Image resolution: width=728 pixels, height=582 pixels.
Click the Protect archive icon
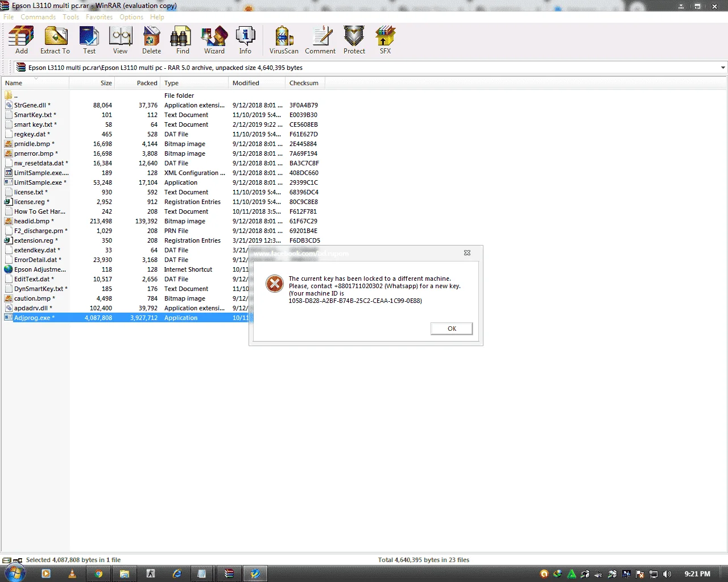[354, 40]
